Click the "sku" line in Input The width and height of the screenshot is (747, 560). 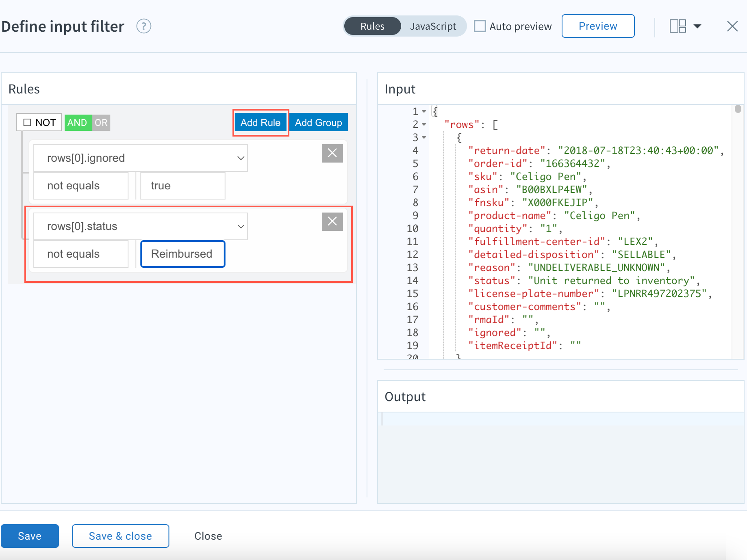[527, 176]
